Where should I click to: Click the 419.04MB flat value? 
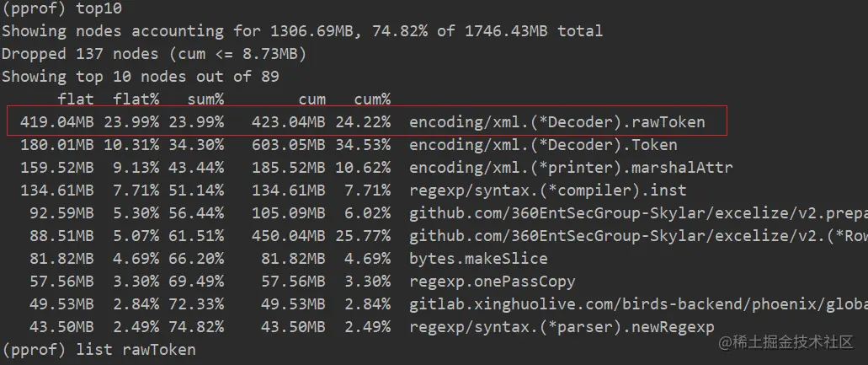coord(57,122)
